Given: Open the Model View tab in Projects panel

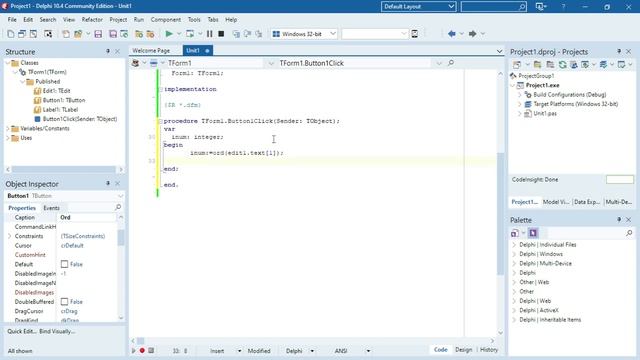Looking at the screenshot, I should point(556,202).
